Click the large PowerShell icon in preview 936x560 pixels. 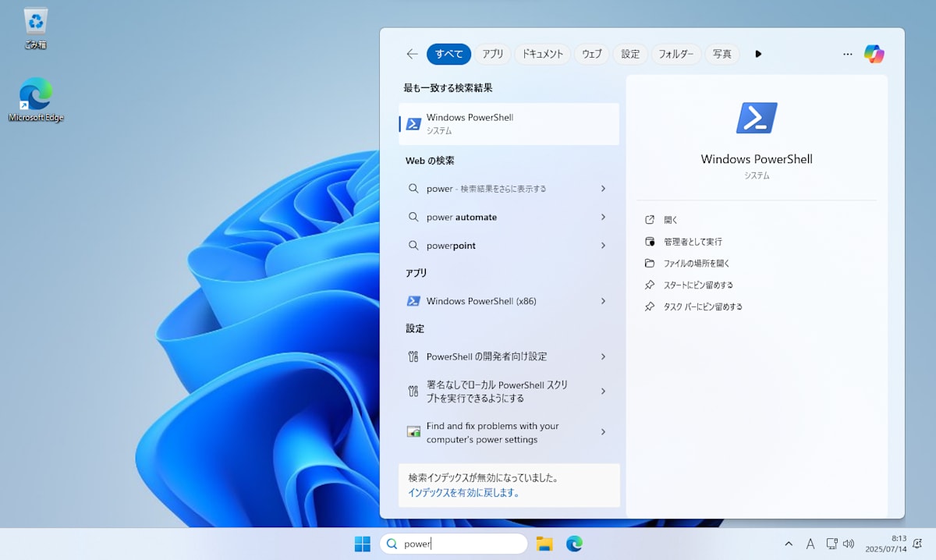pyautogui.click(x=757, y=118)
